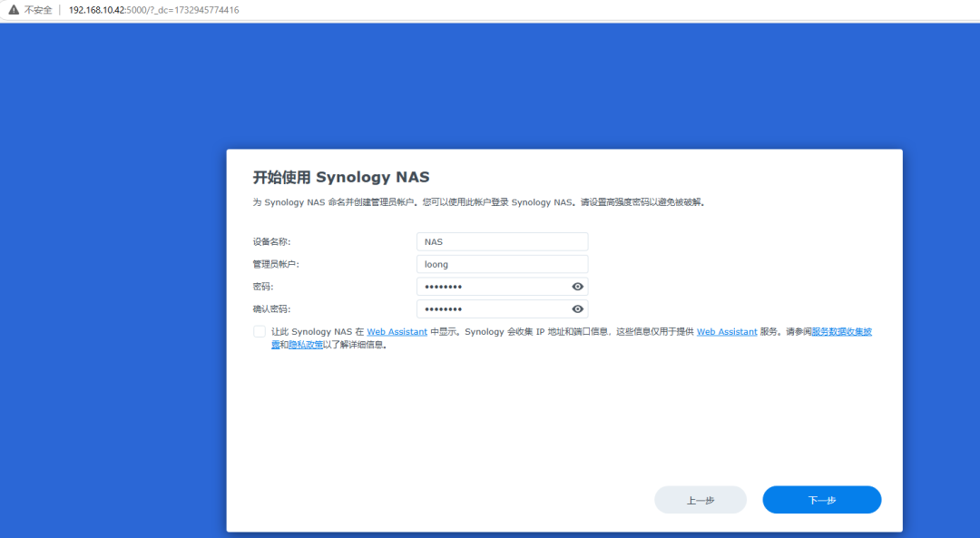Viewport: 980px width, 538px height.
Task: Click inside the 密码 password field
Action: [x=490, y=287]
